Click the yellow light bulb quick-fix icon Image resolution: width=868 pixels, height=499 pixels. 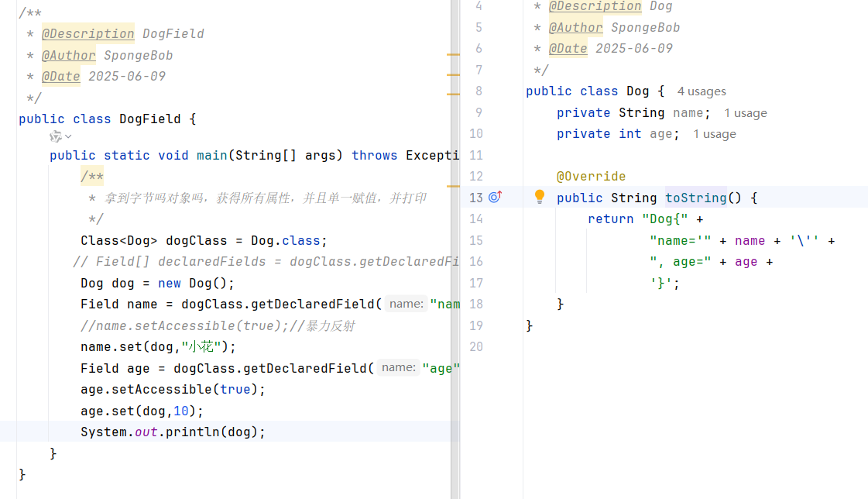tap(540, 197)
